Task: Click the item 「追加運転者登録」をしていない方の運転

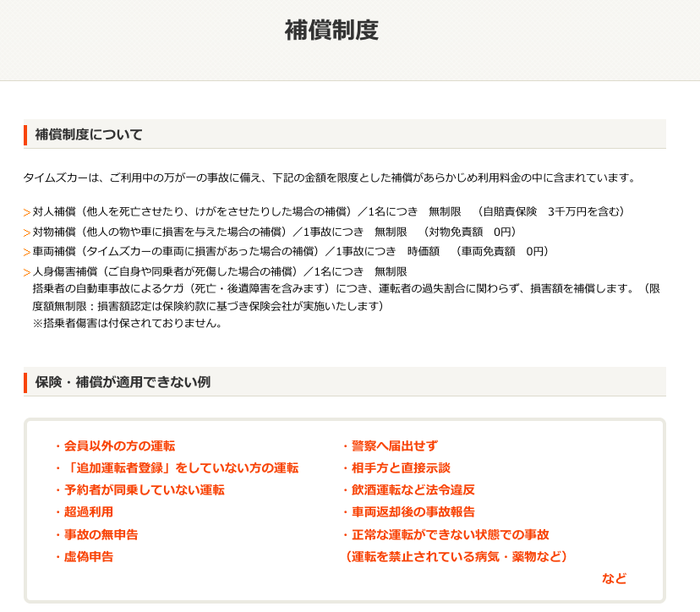Action: pyautogui.click(x=181, y=467)
